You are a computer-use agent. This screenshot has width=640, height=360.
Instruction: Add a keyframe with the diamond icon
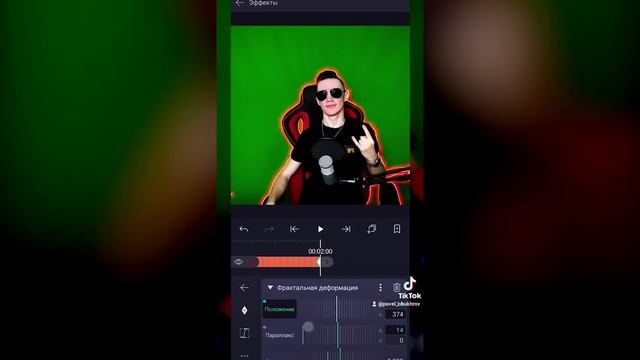244,311
